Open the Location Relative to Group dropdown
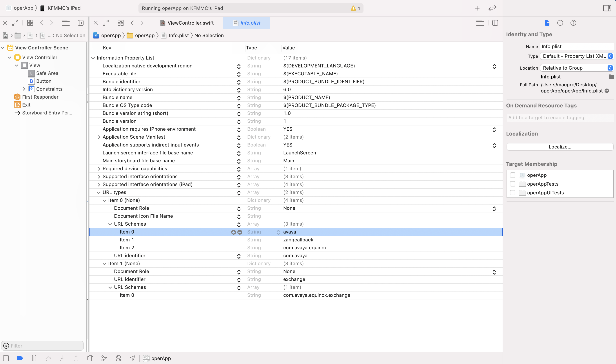The width and height of the screenshot is (616, 364). tap(577, 68)
